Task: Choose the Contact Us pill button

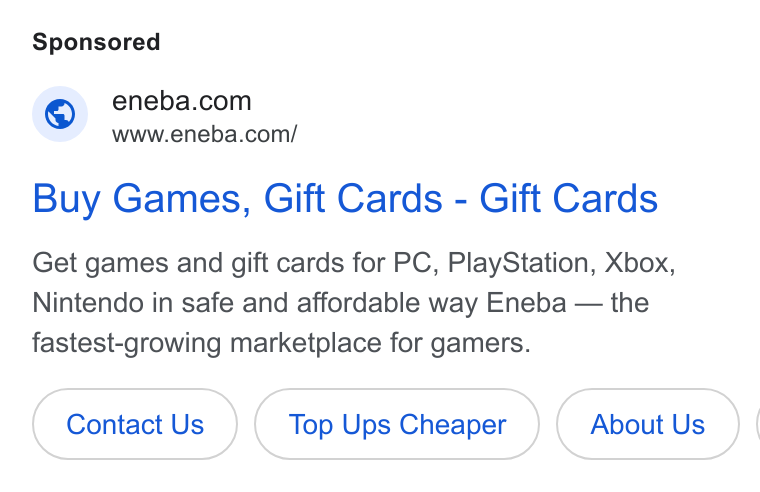Action: pos(135,424)
